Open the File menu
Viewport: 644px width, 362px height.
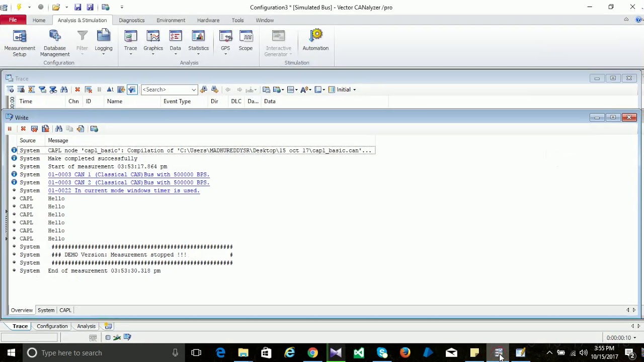click(13, 20)
